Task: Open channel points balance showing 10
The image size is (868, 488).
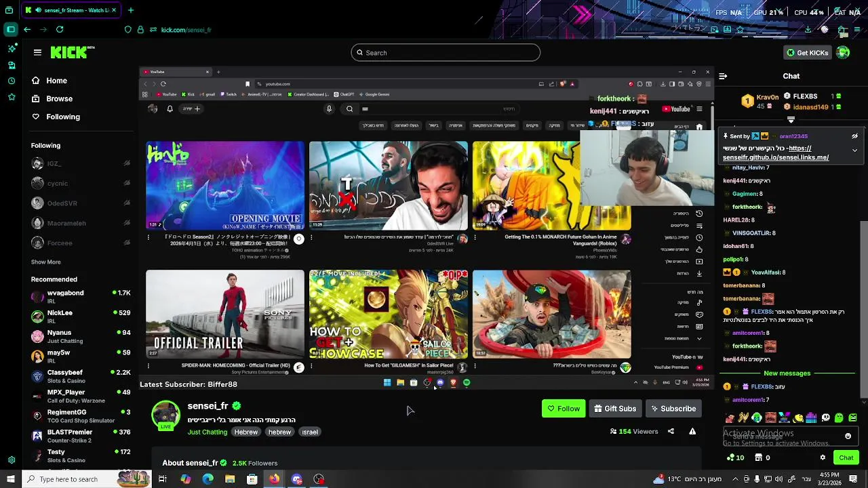Action: tap(735, 458)
